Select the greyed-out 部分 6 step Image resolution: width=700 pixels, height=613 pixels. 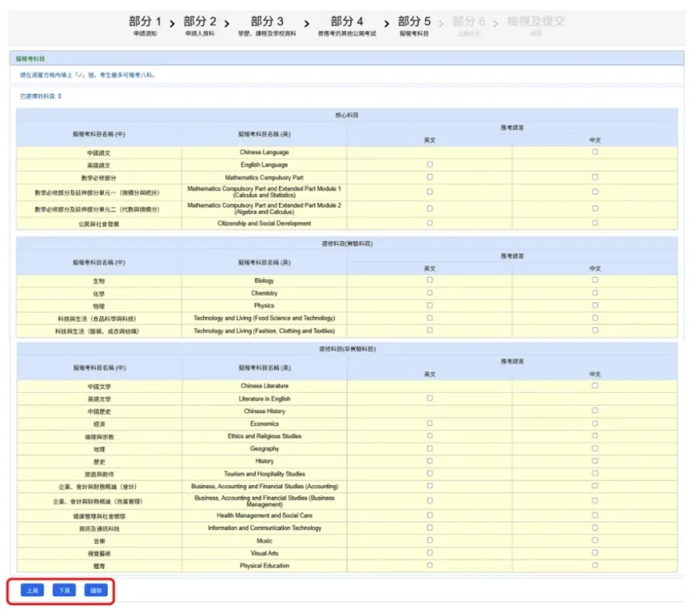[x=469, y=26]
